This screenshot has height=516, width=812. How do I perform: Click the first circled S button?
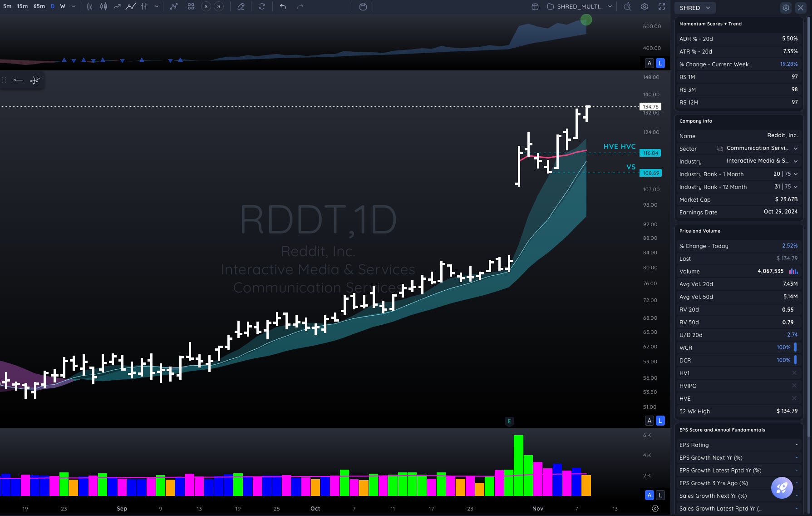(206, 6)
